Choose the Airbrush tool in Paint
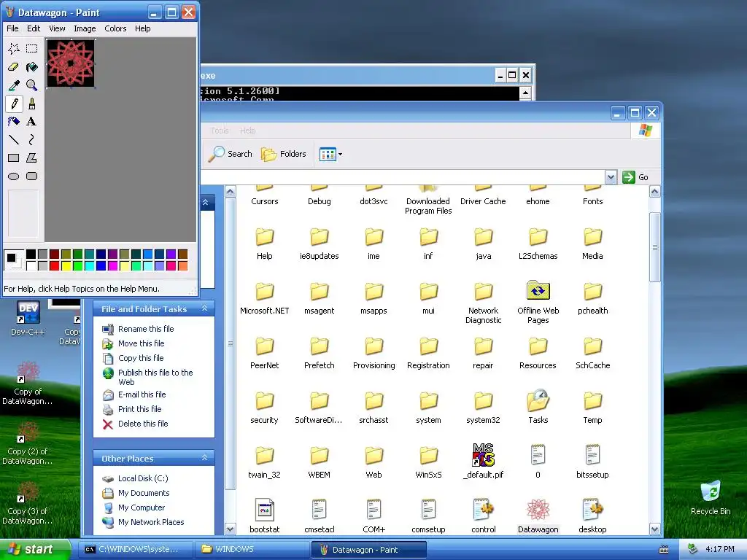 (x=14, y=122)
